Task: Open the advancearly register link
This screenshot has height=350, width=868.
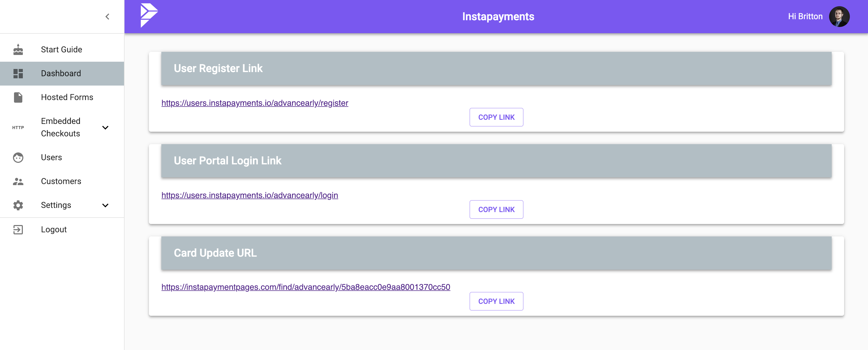Action: point(255,103)
